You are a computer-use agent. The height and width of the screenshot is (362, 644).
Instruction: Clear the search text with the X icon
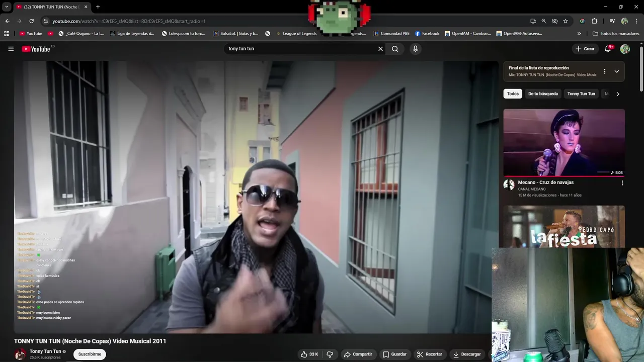[380, 49]
